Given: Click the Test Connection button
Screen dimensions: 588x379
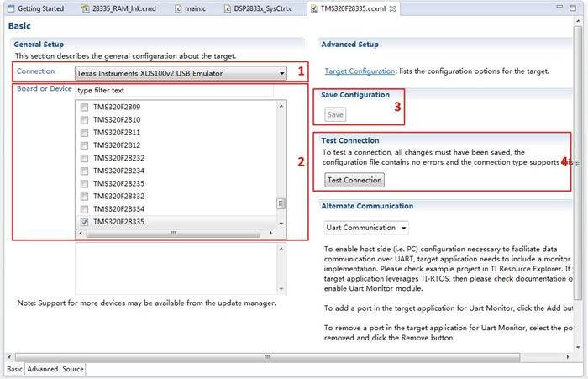Looking at the screenshot, I should tap(354, 180).
